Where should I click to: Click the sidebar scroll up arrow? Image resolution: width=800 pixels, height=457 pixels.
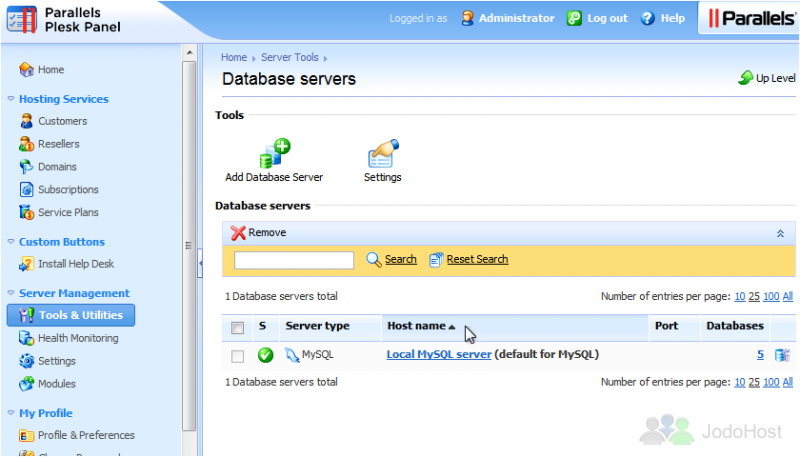point(189,53)
